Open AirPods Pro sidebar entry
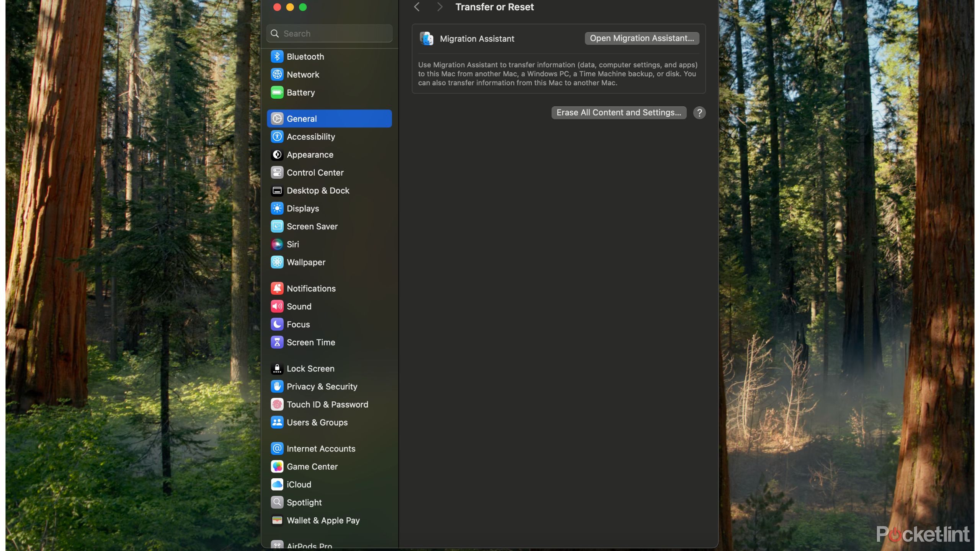Viewport: 980px width, 551px height. (329, 544)
